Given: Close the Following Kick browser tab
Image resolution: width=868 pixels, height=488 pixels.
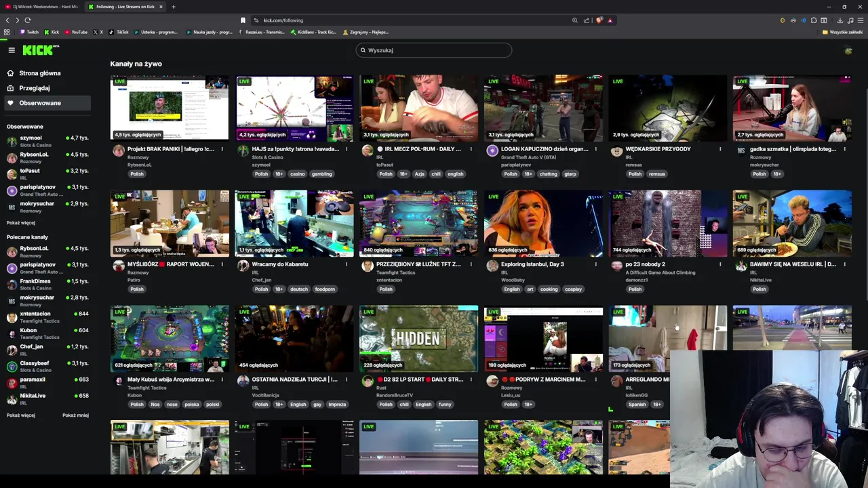Looking at the screenshot, I should [x=161, y=7].
